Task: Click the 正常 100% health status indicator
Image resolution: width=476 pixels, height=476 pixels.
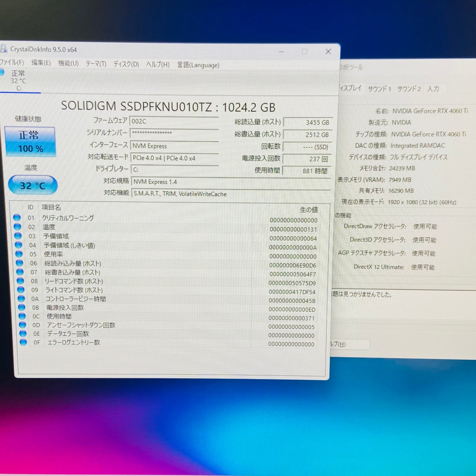Action: (30, 141)
